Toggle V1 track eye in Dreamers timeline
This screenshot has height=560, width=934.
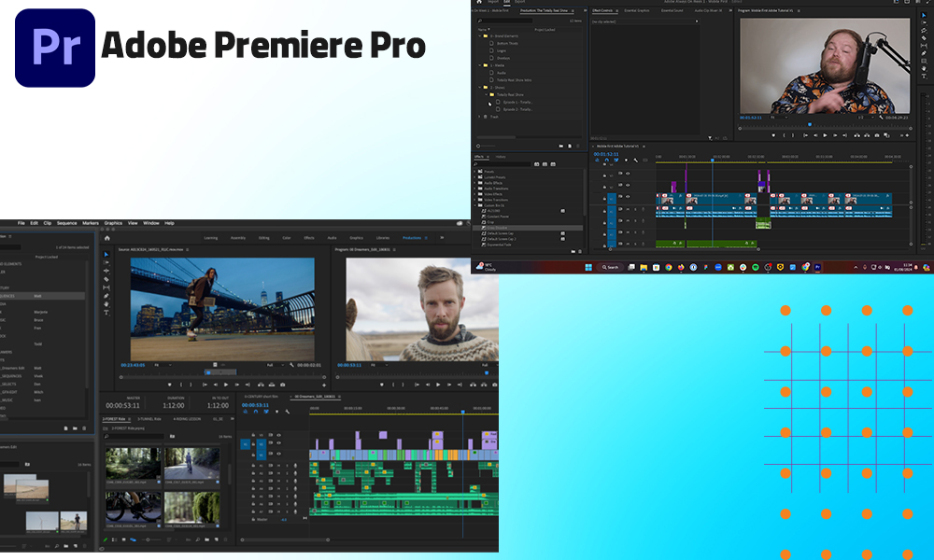pos(278,454)
